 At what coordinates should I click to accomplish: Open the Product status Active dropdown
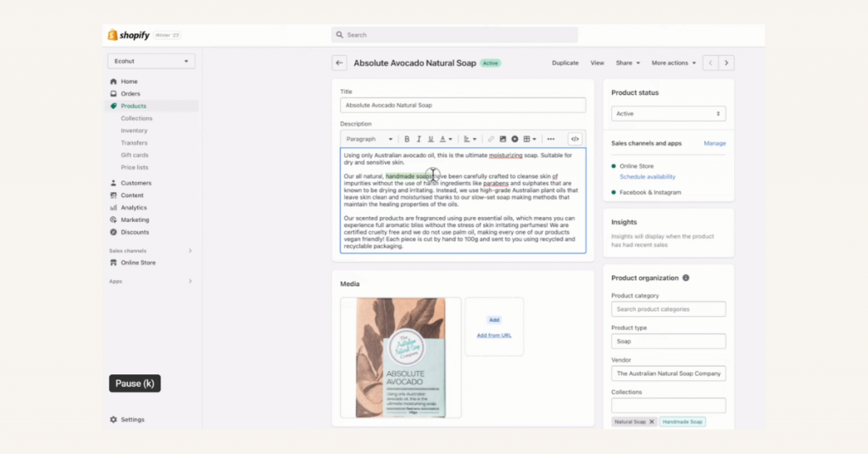(668, 113)
